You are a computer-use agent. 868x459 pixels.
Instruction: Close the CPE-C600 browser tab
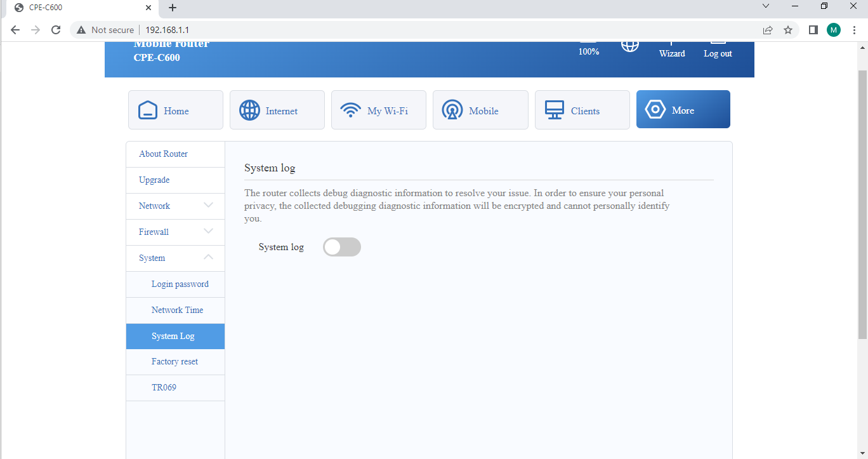click(x=148, y=8)
